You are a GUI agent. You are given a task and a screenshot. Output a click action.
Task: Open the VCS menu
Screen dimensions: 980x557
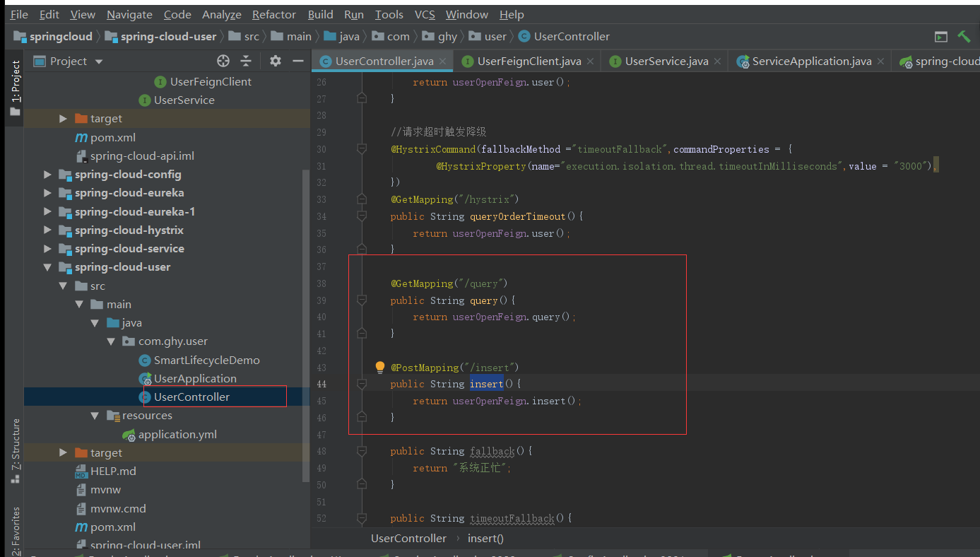pos(425,14)
